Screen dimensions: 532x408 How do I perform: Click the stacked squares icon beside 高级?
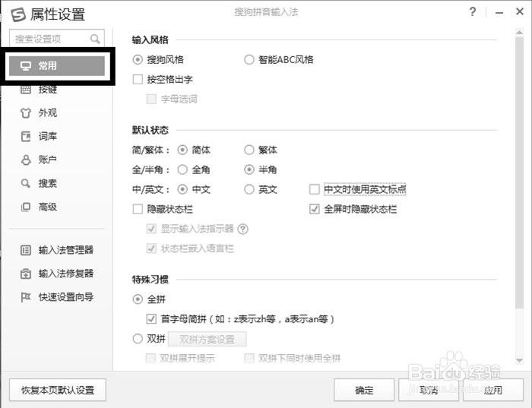click(26, 207)
